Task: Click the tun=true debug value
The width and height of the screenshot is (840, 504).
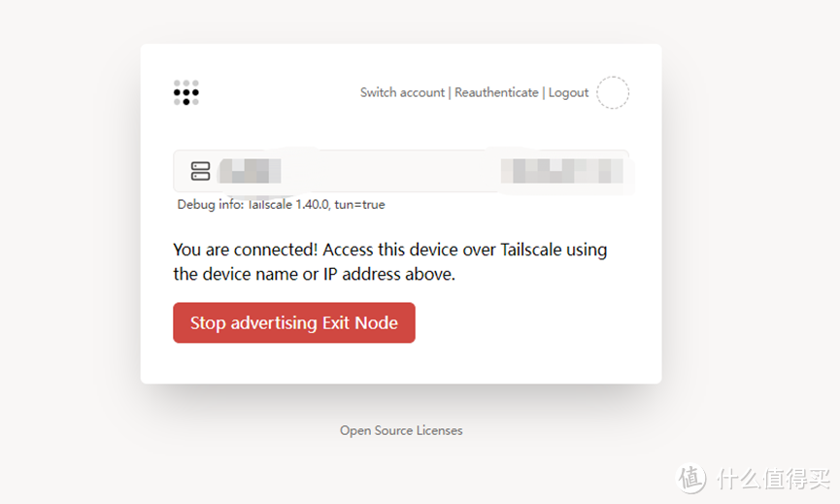Action: coord(362,205)
